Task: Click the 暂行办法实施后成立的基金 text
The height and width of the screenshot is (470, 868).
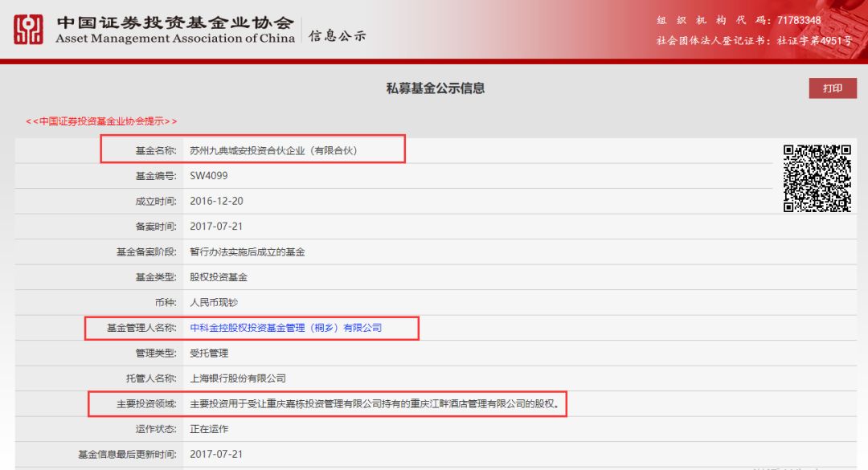Action: tap(247, 252)
